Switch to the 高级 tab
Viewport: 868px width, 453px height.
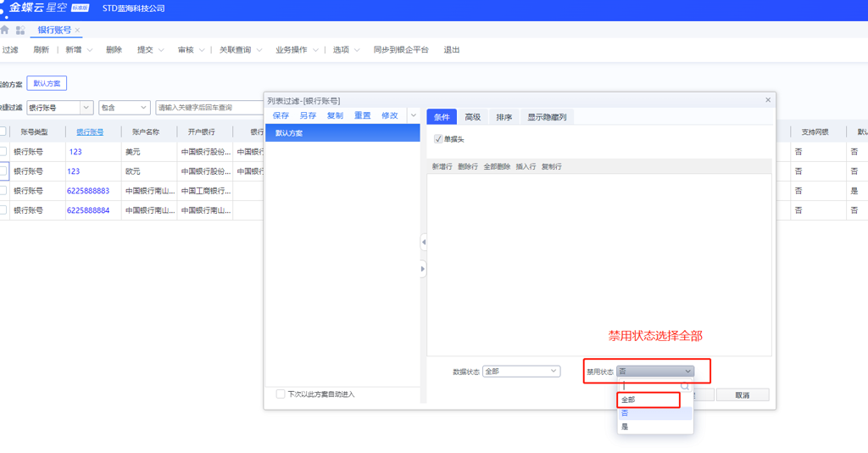click(472, 117)
